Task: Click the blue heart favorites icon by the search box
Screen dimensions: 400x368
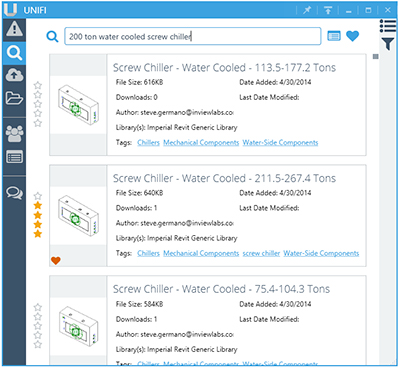Action: point(352,36)
